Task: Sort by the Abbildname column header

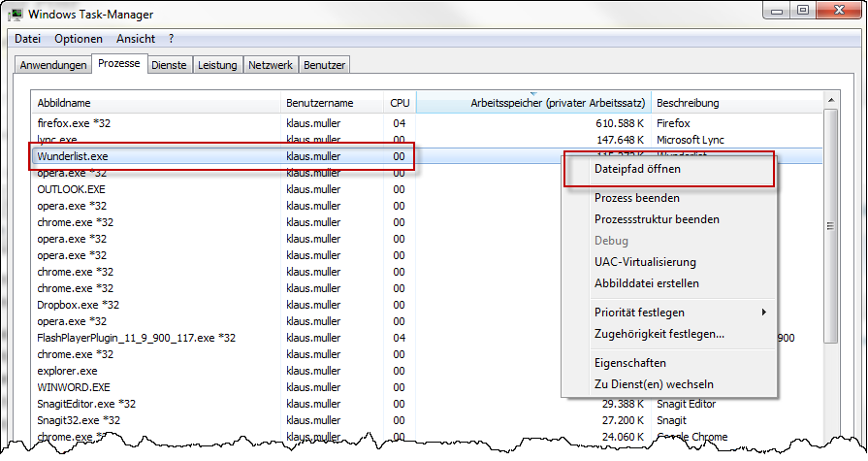Action: [155, 103]
